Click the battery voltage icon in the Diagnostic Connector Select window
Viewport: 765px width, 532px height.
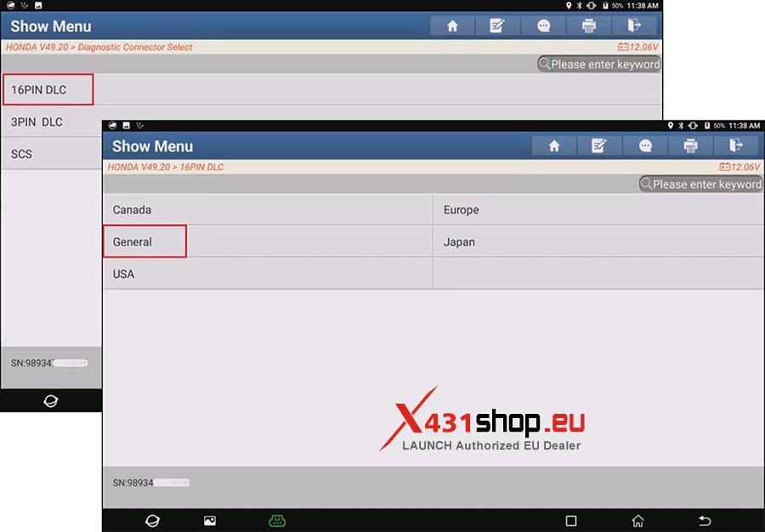pos(623,48)
